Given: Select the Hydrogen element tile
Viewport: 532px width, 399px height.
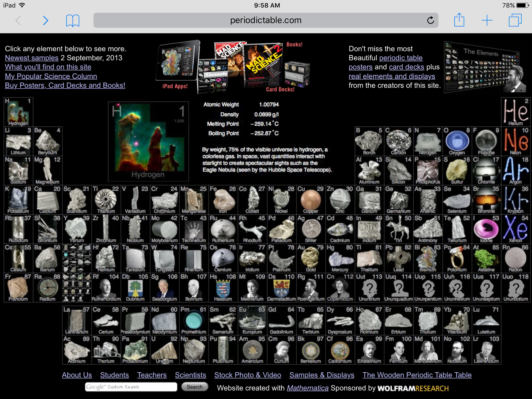Looking at the screenshot, I should point(18,112).
